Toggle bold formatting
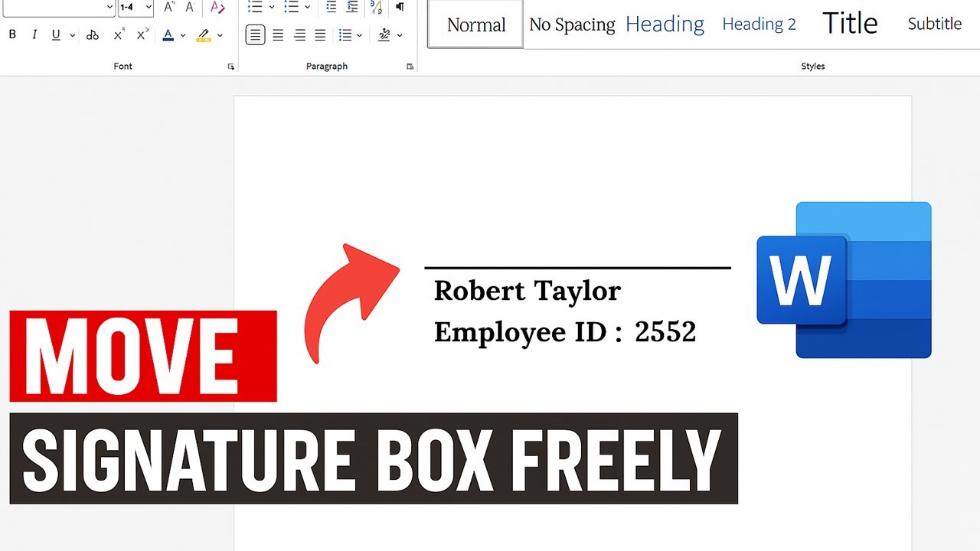Viewport: 980px width, 551px height. (x=12, y=35)
